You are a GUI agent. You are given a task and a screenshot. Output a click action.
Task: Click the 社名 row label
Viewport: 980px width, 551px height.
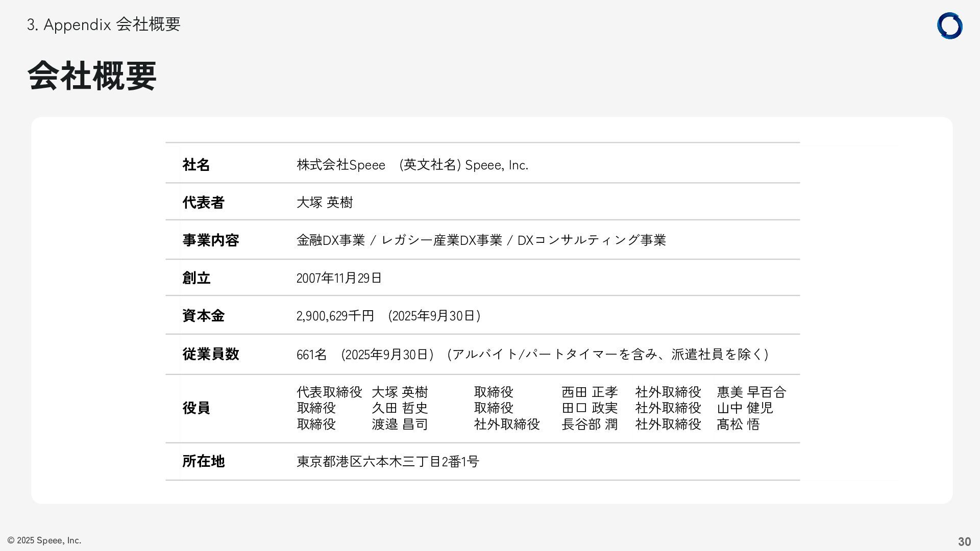point(197,165)
